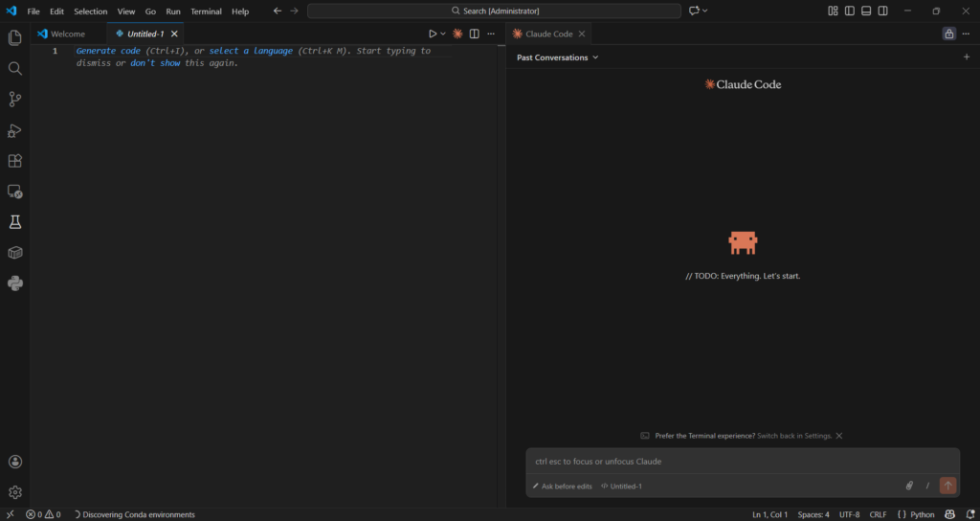Viewport: 980px width, 521px height.
Task: Select the Claude Code tab
Action: point(548,34)
